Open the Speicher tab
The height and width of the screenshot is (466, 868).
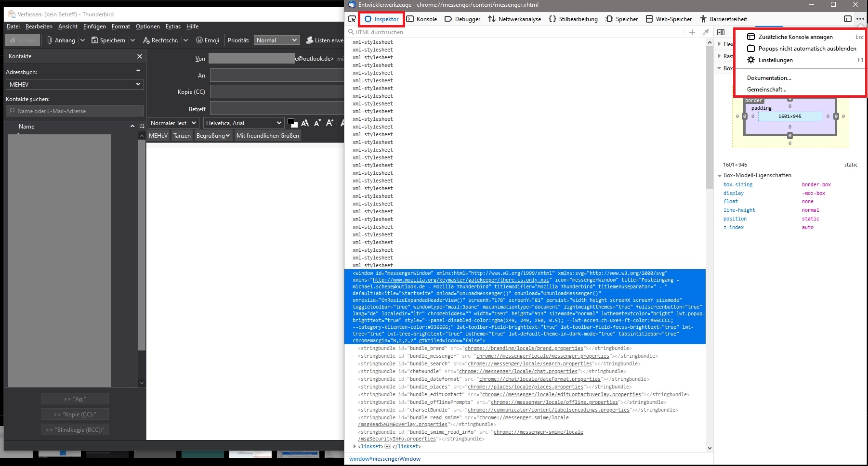coord(621,19)
